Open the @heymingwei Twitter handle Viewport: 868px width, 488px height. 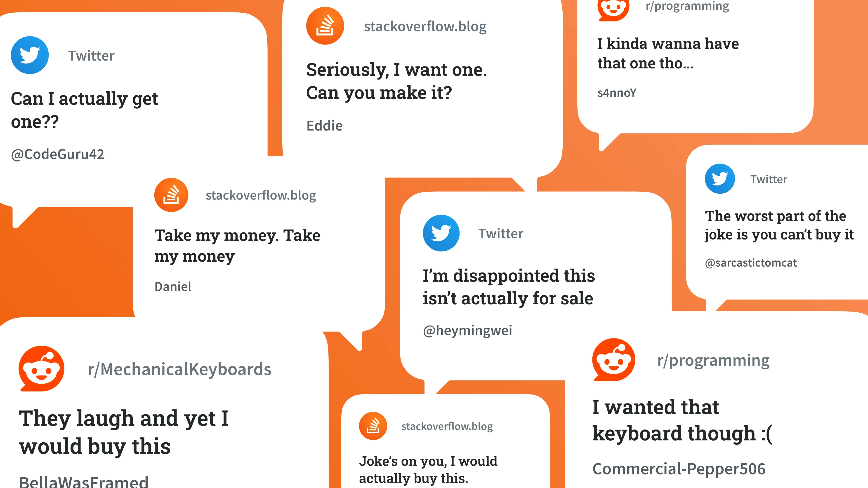[467, 330]
